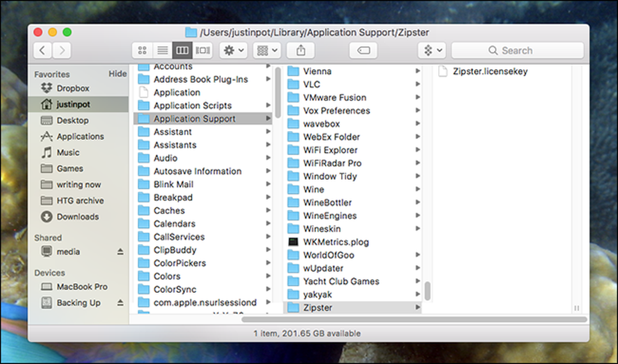Expand the VMware Fusion folder arrow
The width and height of the screenshot is (618, 364).
tap(418, 98)
